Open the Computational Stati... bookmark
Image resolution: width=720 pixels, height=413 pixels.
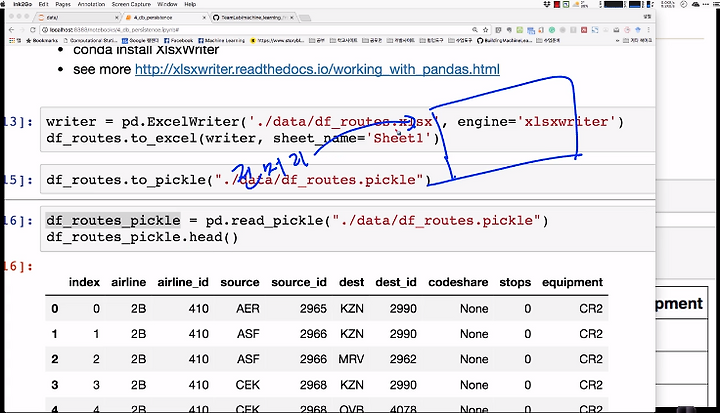tap(90, 40)
